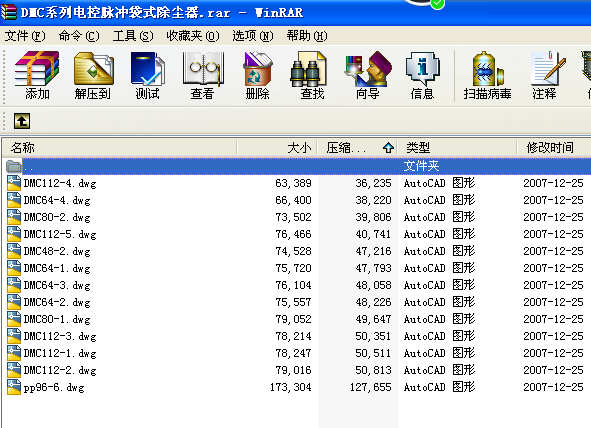
Task: Start 扫描病毒 (Virus Scan)
Action: tap(487, 75)
